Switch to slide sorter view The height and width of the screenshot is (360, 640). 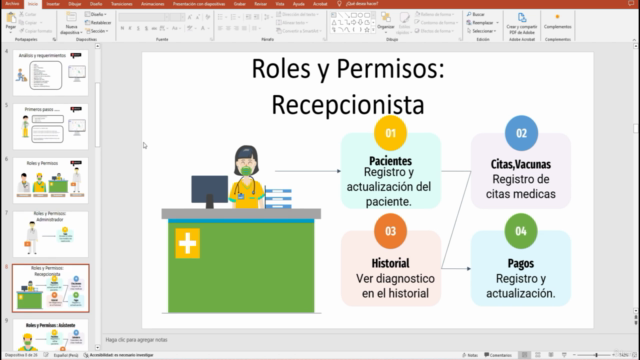coord(538,355)
